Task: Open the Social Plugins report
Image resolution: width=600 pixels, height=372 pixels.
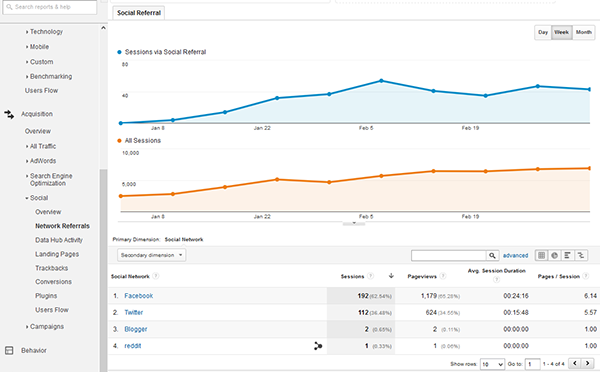Action: tap(46, 296)
